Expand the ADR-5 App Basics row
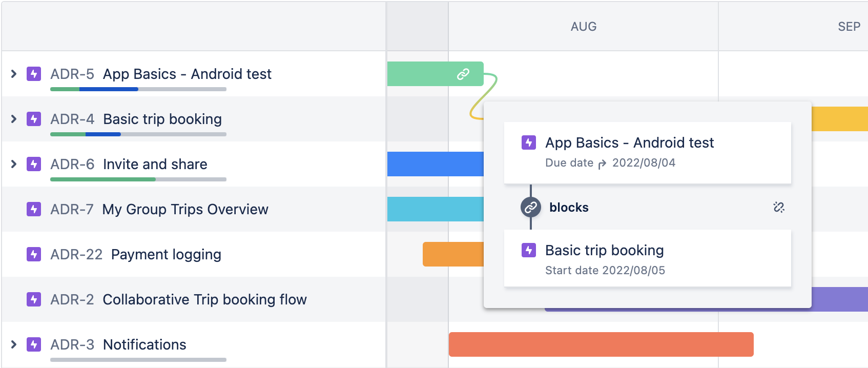 pos(13,74)
